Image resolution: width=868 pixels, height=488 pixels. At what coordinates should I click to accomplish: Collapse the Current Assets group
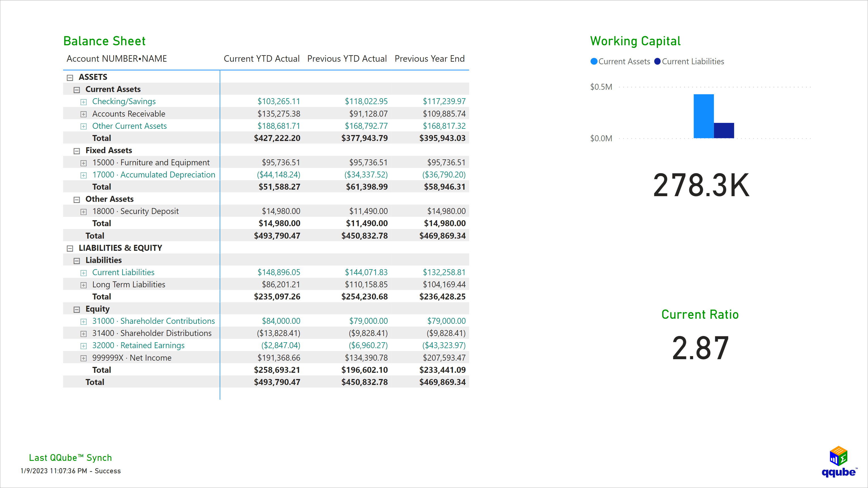(76, 89)
